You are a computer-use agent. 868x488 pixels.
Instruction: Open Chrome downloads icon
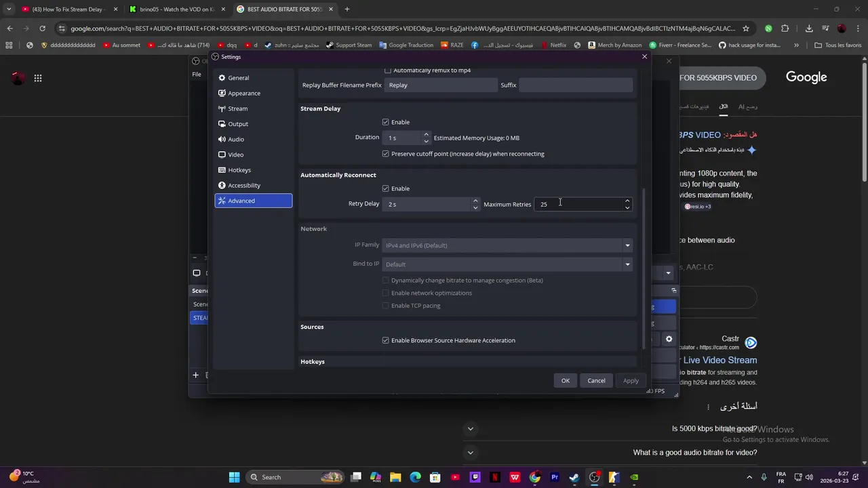tap(809, 28)
